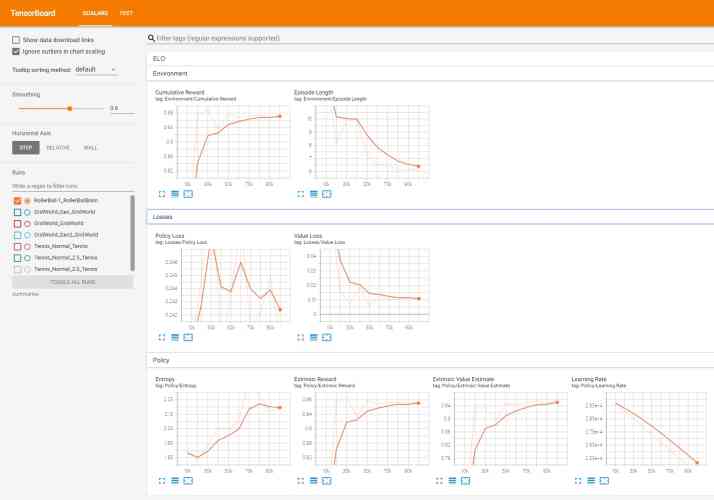
Task: Click the Smoothing value input field
Action: pyautogui.click(x=122, y=108)
